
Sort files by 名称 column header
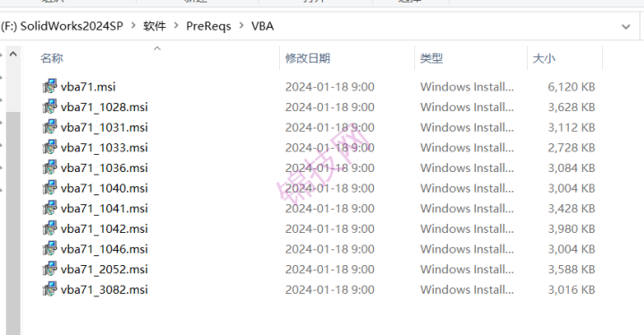point(52,58)
